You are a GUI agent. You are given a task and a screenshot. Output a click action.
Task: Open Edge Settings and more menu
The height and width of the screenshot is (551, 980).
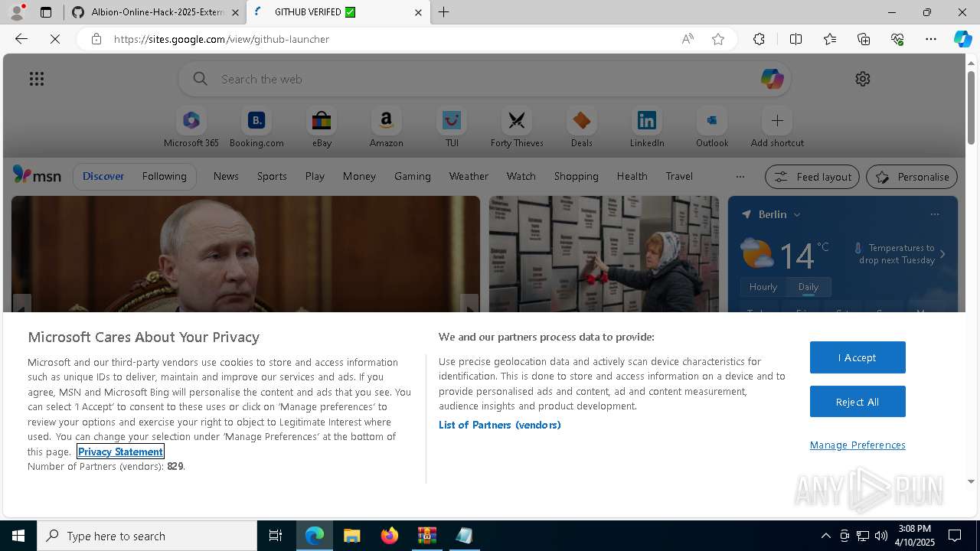(931, 39)
